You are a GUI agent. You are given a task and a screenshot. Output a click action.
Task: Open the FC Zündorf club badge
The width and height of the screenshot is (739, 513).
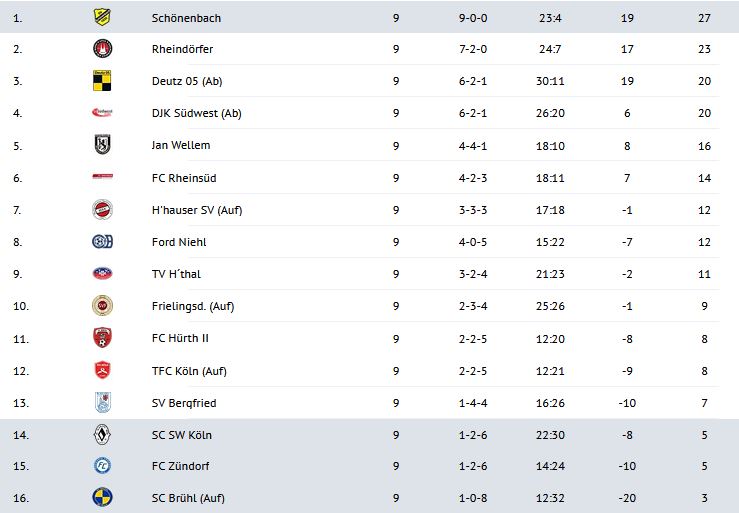pyautogui.click(x=102, y=466)
